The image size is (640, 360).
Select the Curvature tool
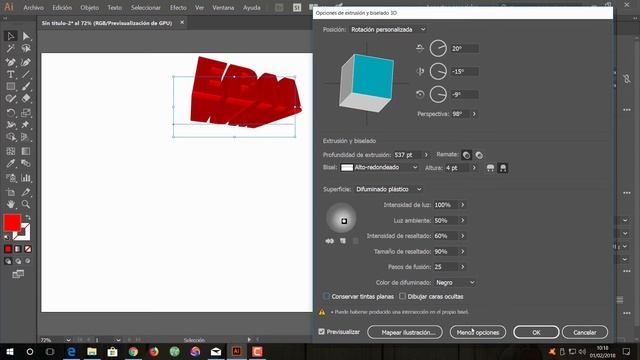(26, 62)
